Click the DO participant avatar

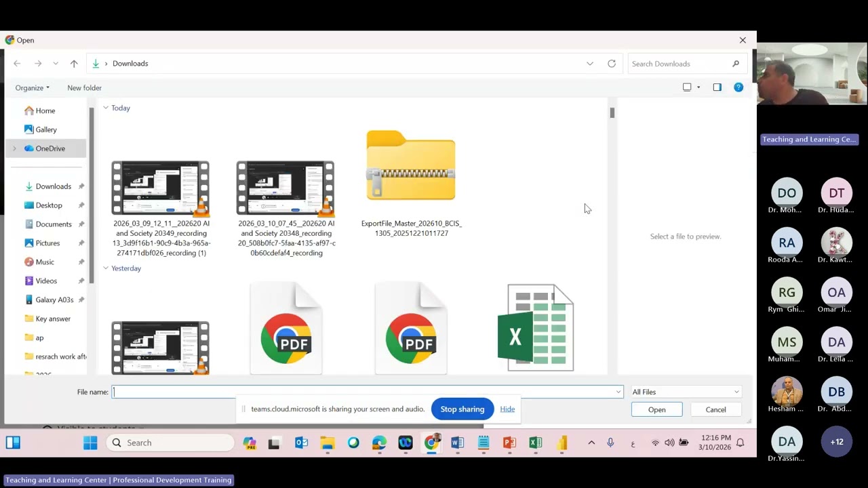787,193
